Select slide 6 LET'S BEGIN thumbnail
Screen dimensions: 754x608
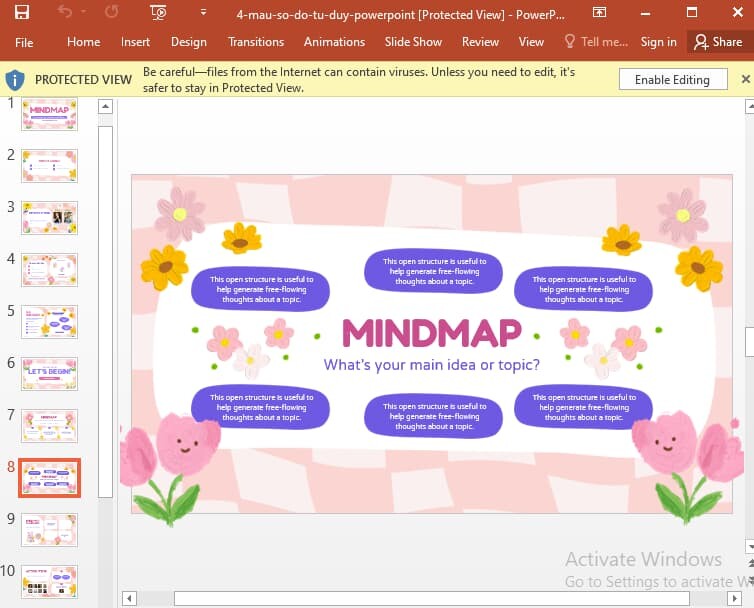(x=49, y=374)
